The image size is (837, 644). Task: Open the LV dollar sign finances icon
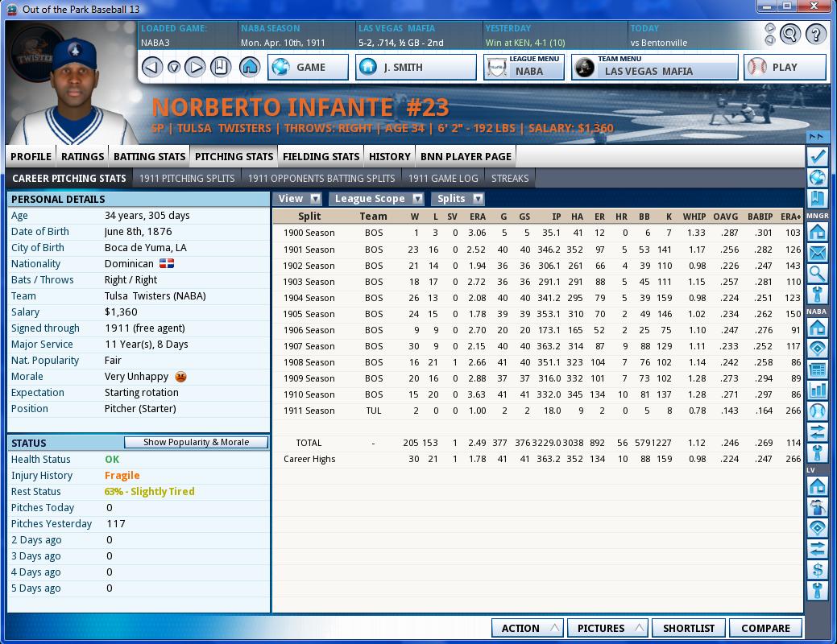[817, 569]
